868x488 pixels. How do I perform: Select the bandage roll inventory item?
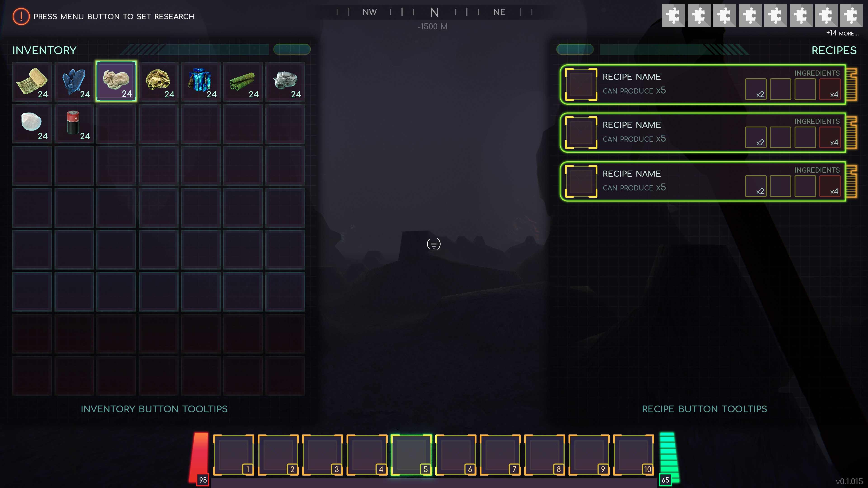[32, 82]
